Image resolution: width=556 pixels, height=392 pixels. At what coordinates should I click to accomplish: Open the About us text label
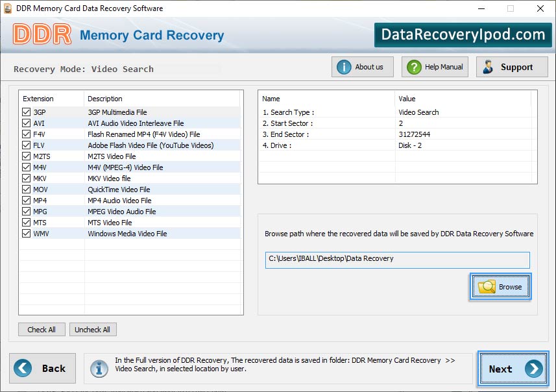[x=369, y=67]
